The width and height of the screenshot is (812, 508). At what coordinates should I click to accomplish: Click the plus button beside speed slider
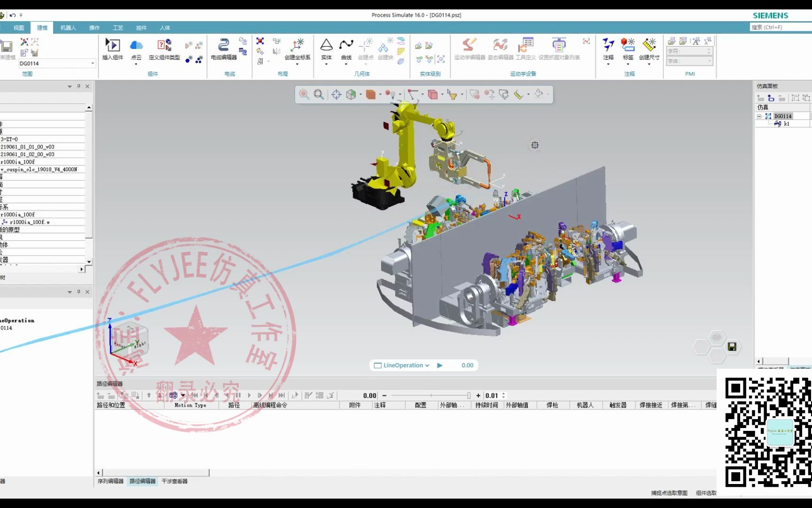coord(478,396)
